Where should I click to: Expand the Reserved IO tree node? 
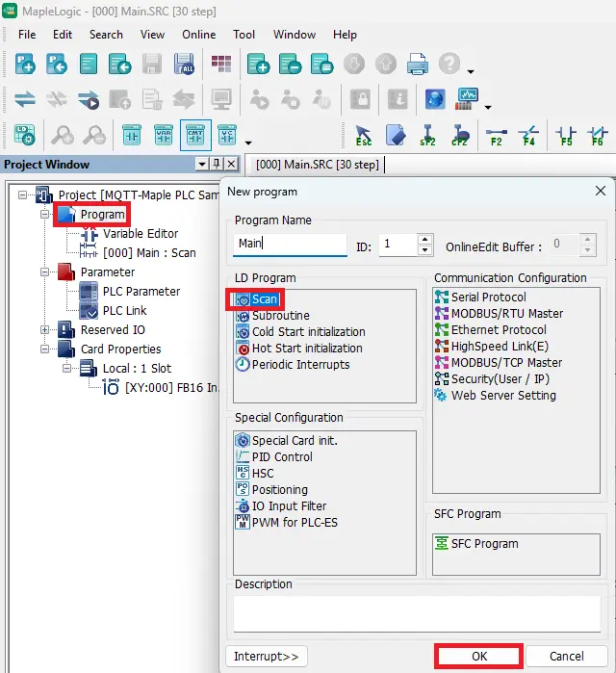(x=44, y=330)
